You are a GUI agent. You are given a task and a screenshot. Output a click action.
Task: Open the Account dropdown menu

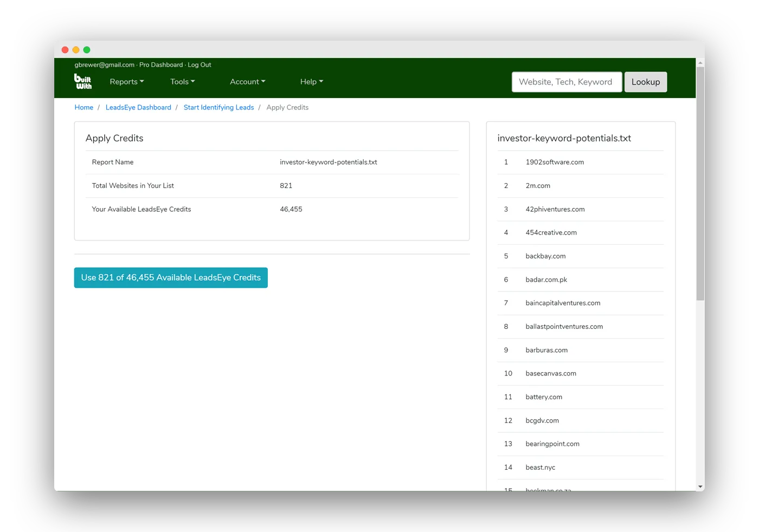coord(247,82)
